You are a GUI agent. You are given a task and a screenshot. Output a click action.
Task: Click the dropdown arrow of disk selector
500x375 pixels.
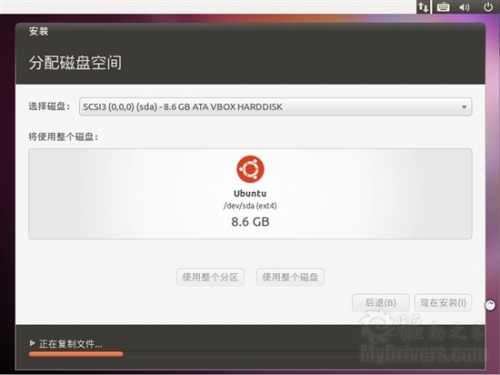[464, 107]
